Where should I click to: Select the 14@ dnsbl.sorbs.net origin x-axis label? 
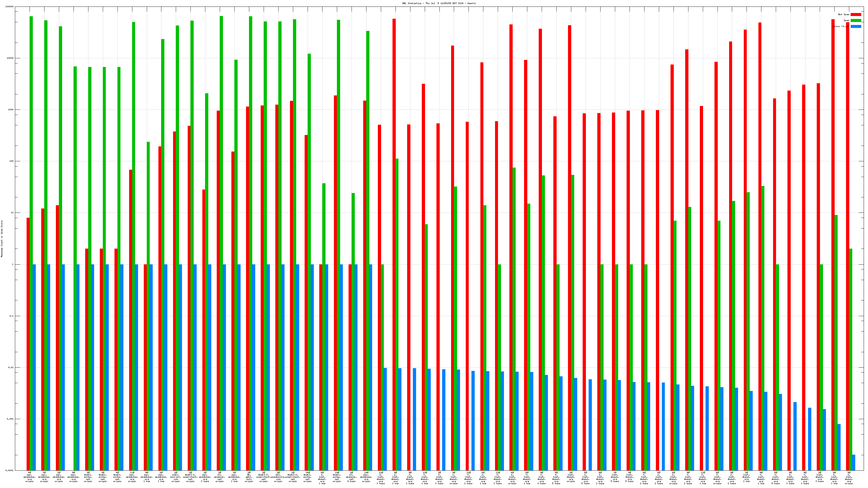[x=307, y=477]
